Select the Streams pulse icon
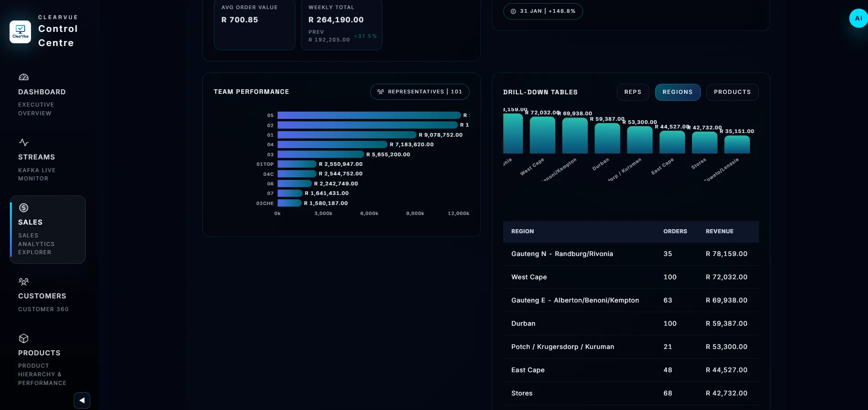The width and height of the screenshot is (868, 410). pyautogui.click(x=24, y=143)
